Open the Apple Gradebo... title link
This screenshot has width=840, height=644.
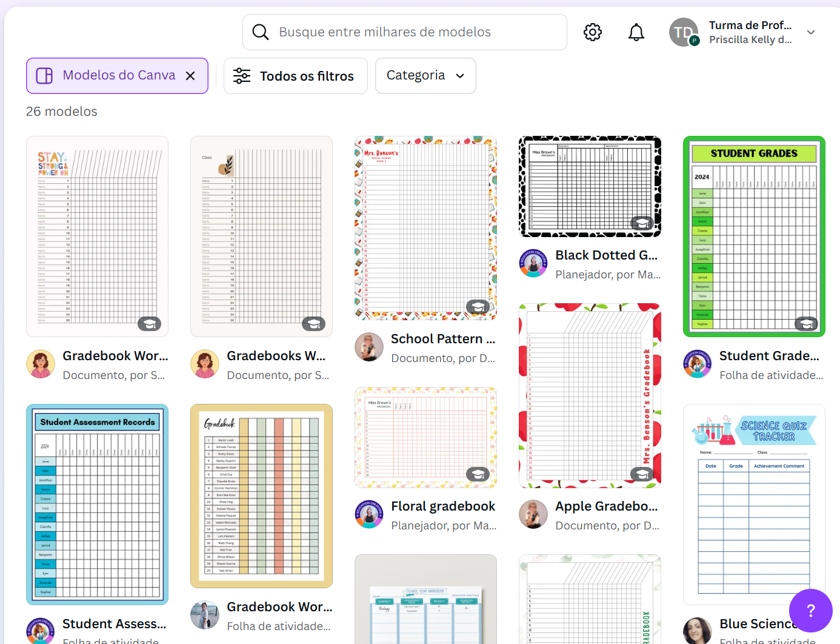tap(606, 506)
